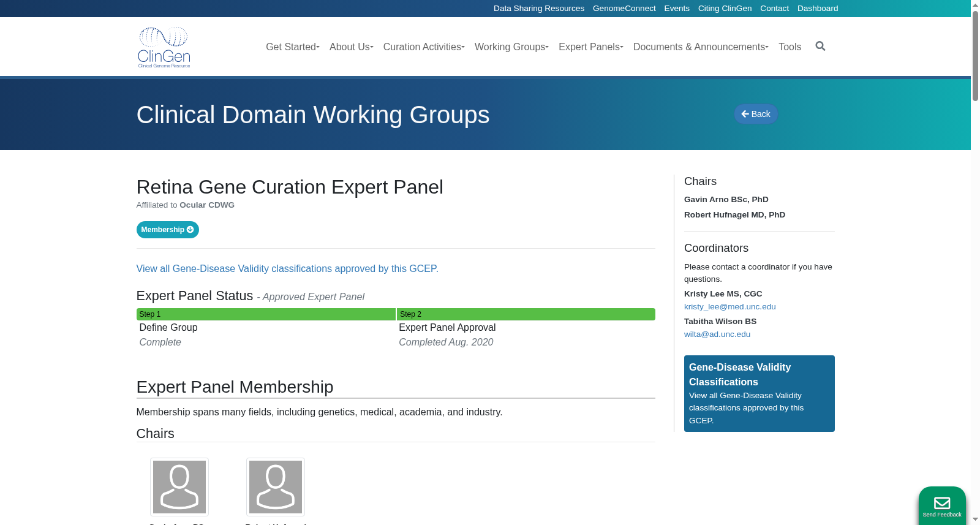Open the Contact page
The width and height of the screenshot is (980, 525).
click(x=774, y=9)
